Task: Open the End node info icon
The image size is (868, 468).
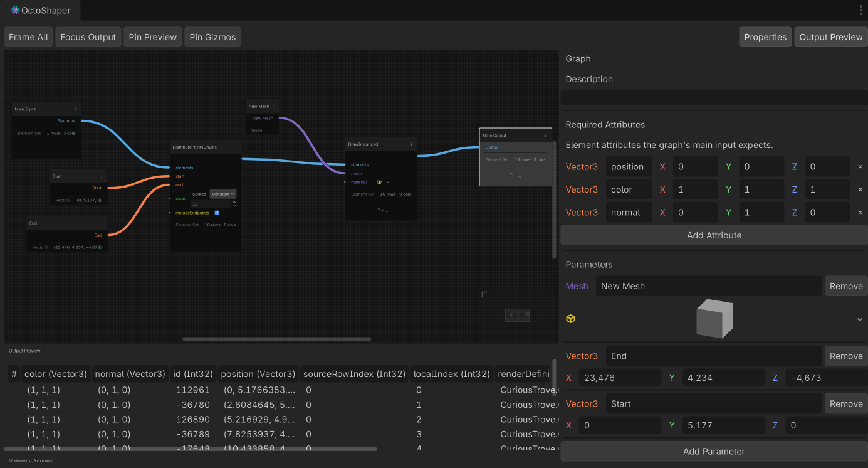Action: pyautogui.click(x=102, y=223)
